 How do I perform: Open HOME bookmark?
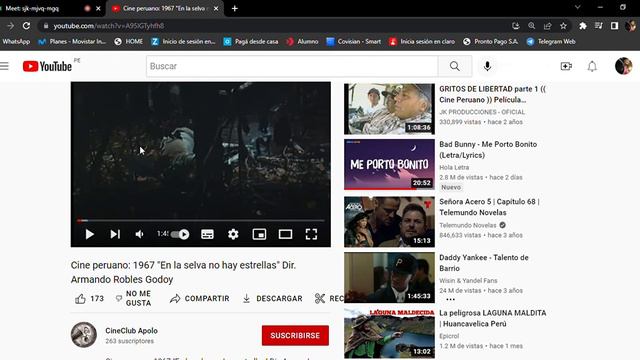click(129, 41)
